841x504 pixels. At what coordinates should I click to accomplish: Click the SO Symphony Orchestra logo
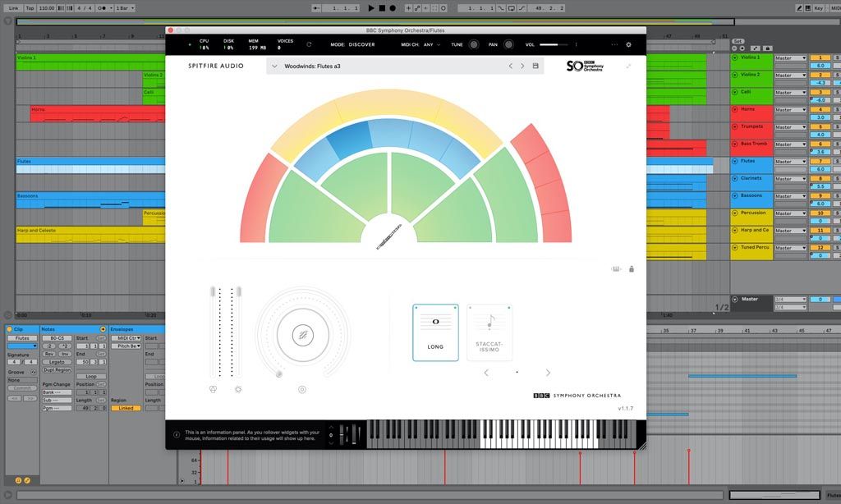point(585,66)
